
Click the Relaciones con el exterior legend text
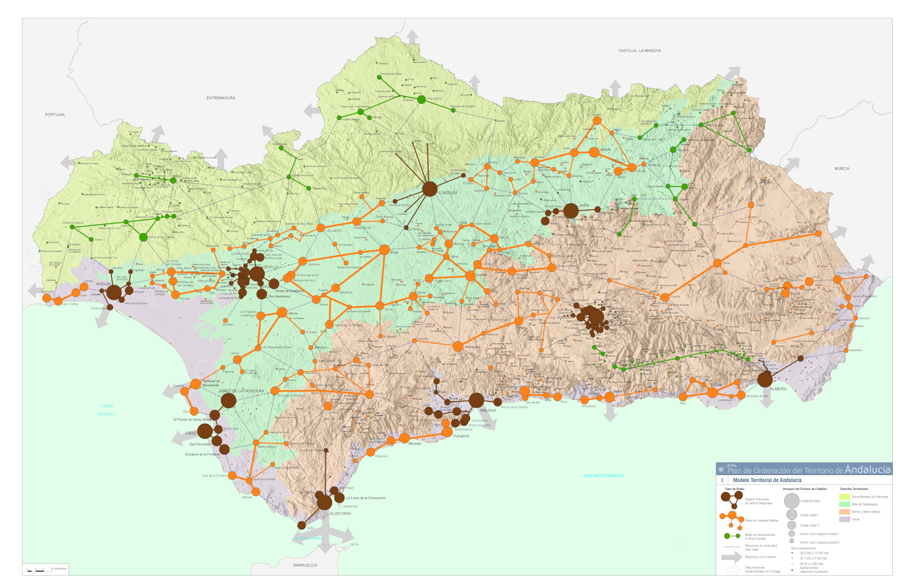[761, 557]
